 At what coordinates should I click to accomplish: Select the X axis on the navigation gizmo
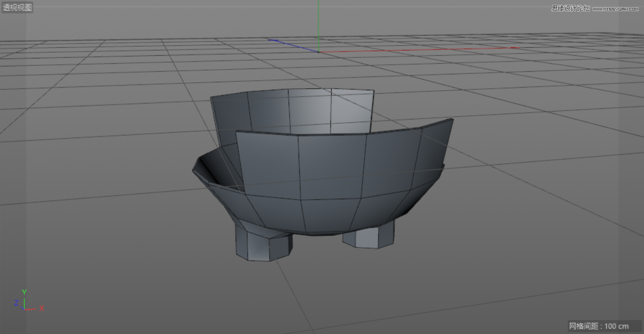42,309
